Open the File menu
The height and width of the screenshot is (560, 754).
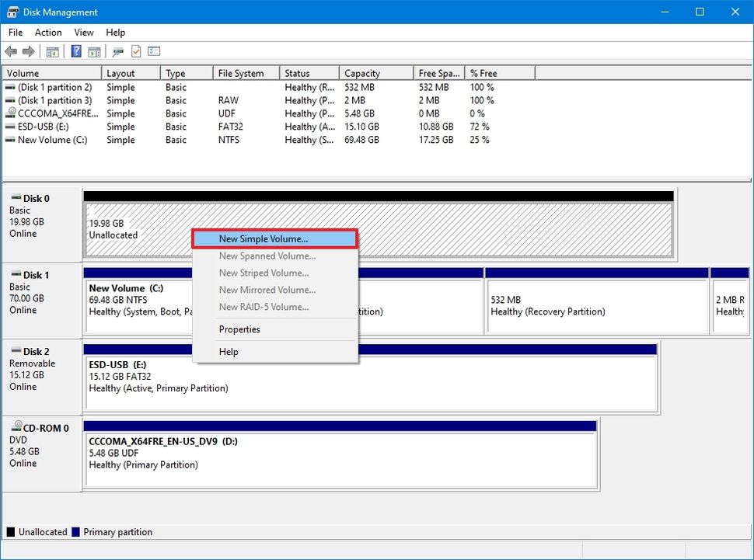pos(15,33)
